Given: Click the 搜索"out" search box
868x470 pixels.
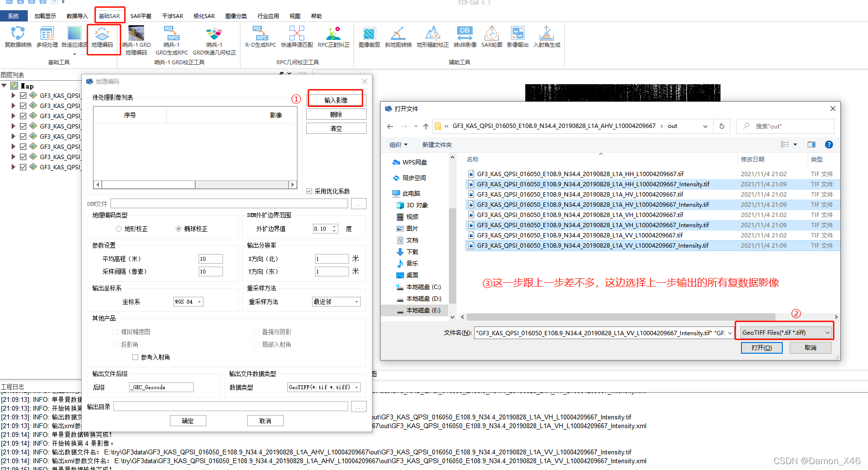Looking at the screenshot, I should [785, 126].
